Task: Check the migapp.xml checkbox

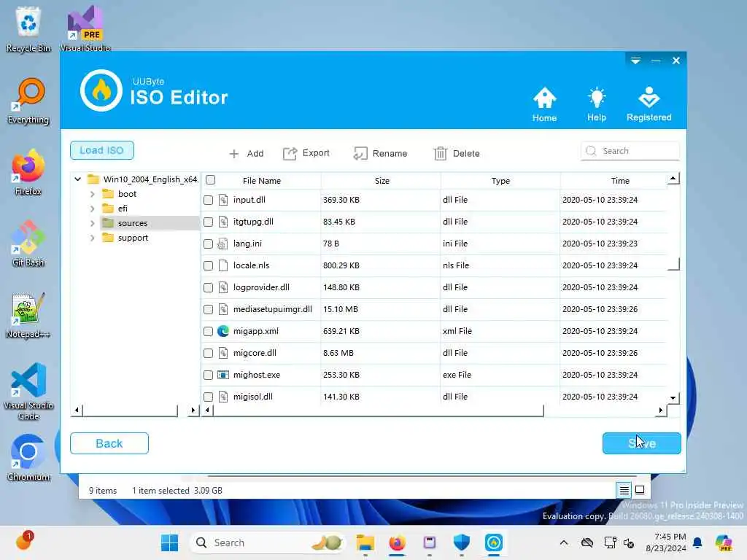Action: click(208, 332)
